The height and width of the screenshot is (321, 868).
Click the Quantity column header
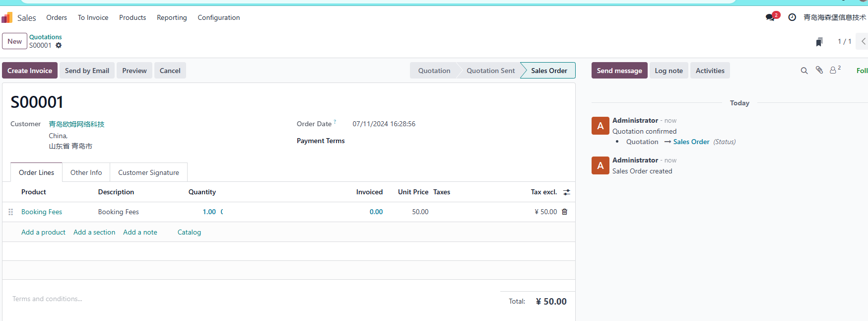tap(202, 192)
